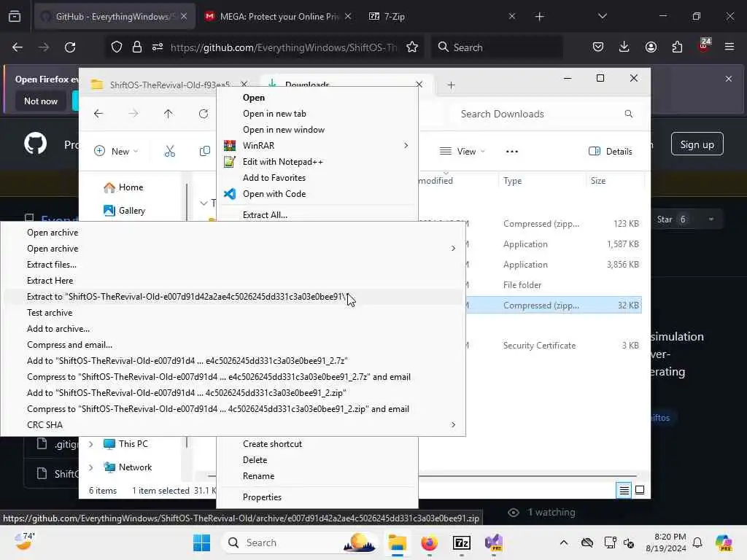Expand Network in navigation pane
Image resolution: width=747 pixels, height=560 pixels.
coord(91,467)
